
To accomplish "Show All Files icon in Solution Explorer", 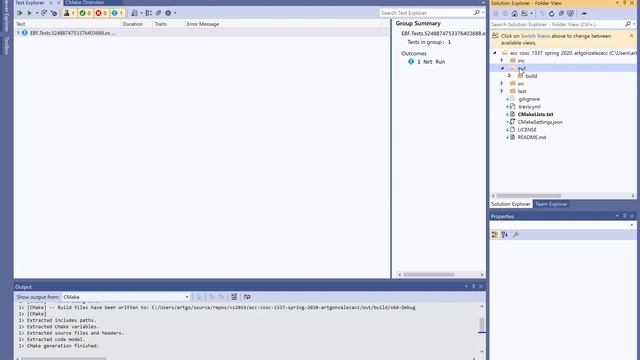I will click(571, 13).
